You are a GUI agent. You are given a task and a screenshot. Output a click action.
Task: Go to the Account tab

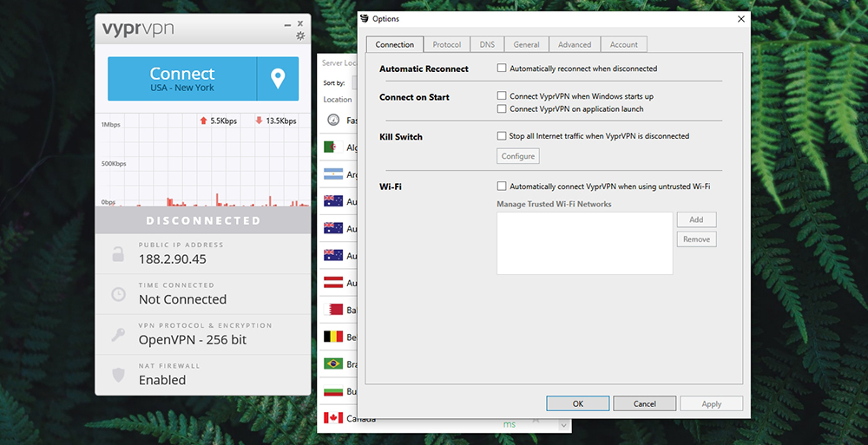click(624, 44)
